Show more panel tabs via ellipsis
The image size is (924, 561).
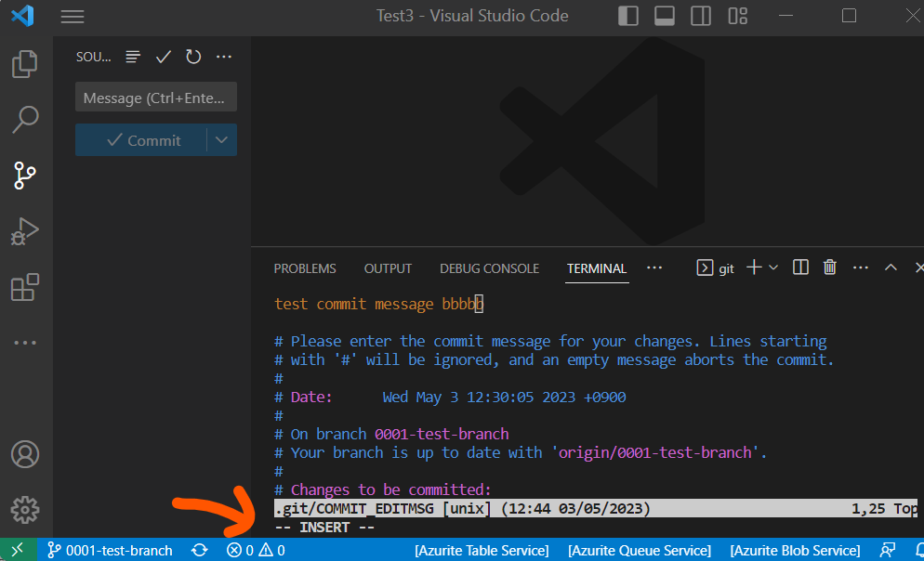pos(654,267)
